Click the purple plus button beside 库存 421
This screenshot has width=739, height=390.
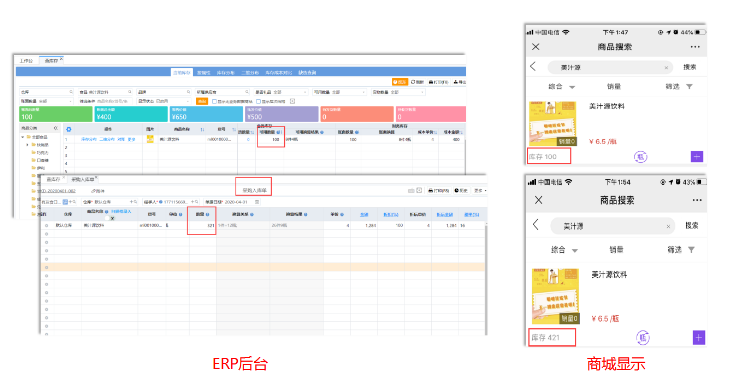click(699, 338)
